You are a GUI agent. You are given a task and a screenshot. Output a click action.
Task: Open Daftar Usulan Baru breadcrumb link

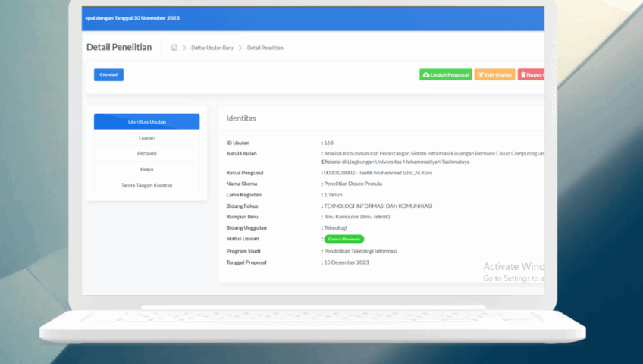tap(212, 48)
